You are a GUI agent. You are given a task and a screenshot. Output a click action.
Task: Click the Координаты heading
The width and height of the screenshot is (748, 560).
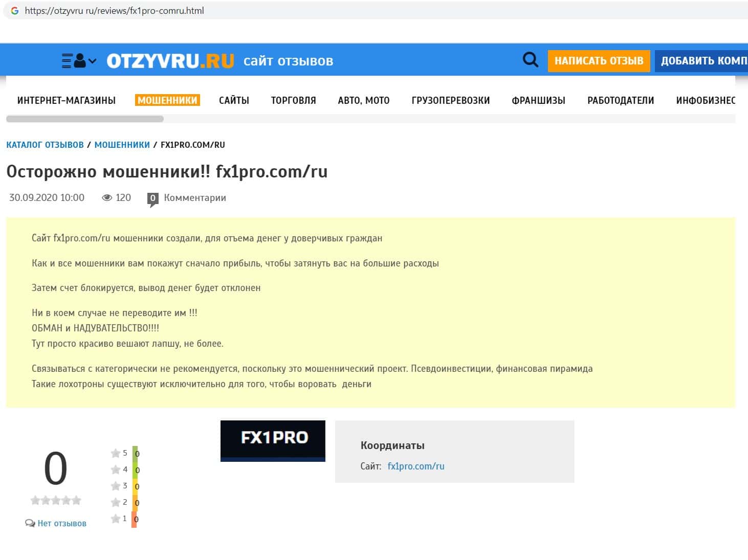point(392,445)
